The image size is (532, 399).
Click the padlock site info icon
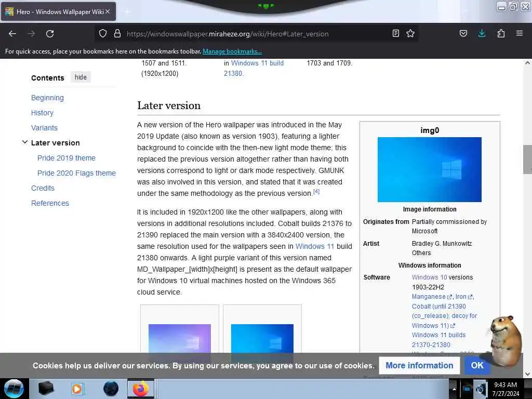pos(117,34)
